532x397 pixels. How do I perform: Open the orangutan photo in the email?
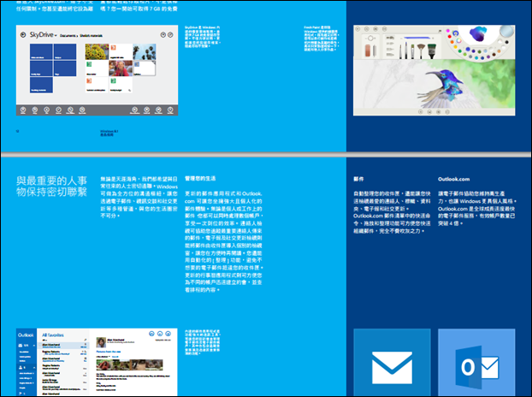tap(104, 364)
